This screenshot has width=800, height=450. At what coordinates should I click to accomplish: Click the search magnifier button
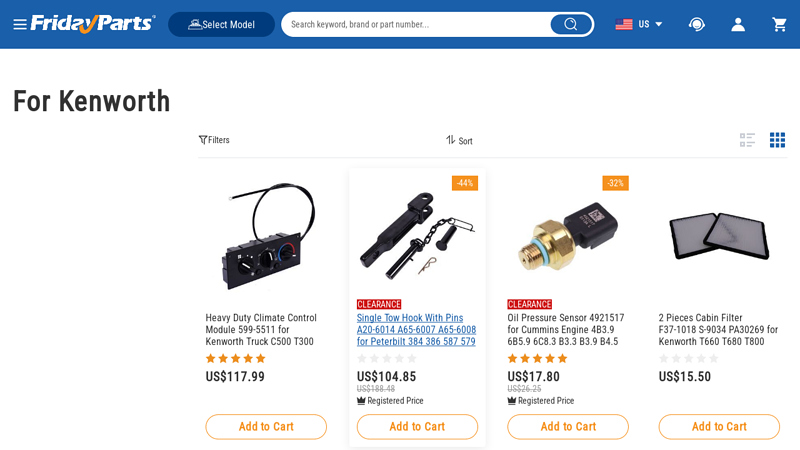[570, 24]
